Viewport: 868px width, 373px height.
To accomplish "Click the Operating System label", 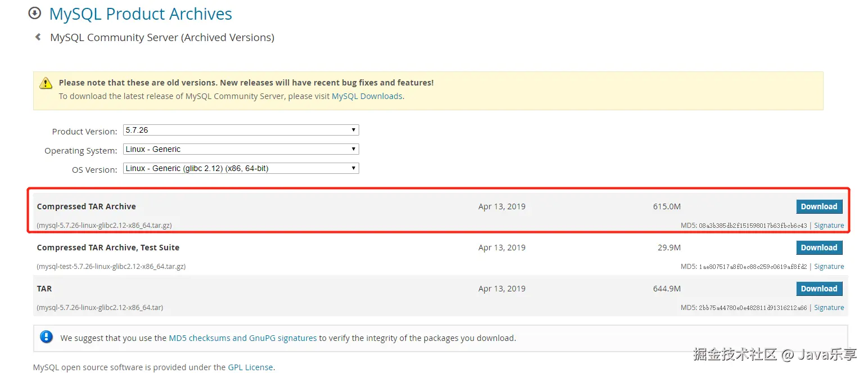I will point(81,151).
